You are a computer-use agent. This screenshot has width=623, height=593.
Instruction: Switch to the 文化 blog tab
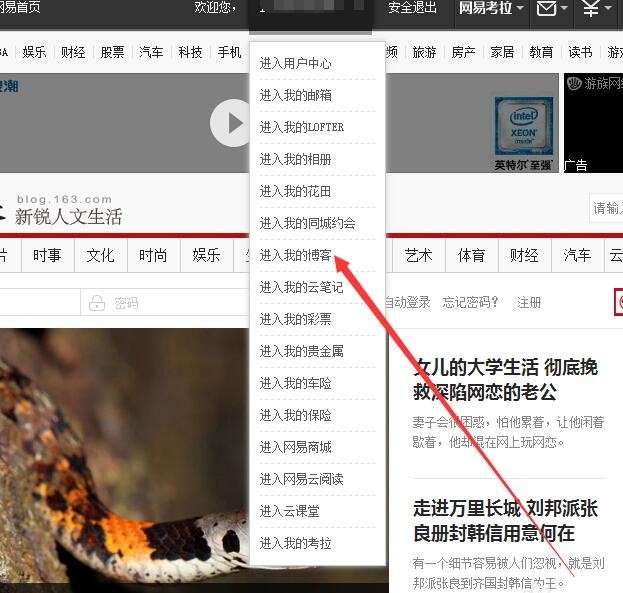[101, 255]
